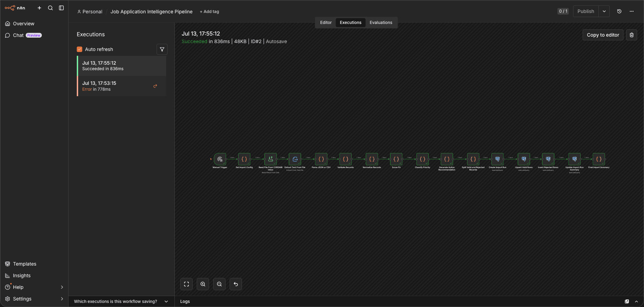
Task: Reset canvas zoom
Action: pyautogui.click(x=236, y=284)
